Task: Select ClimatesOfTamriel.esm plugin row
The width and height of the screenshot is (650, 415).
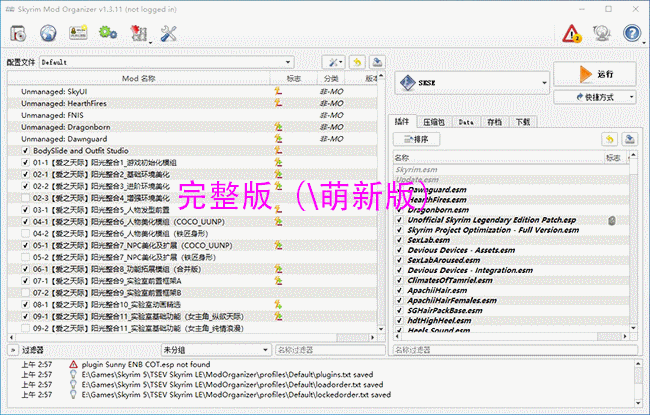Action: (511, 280)
